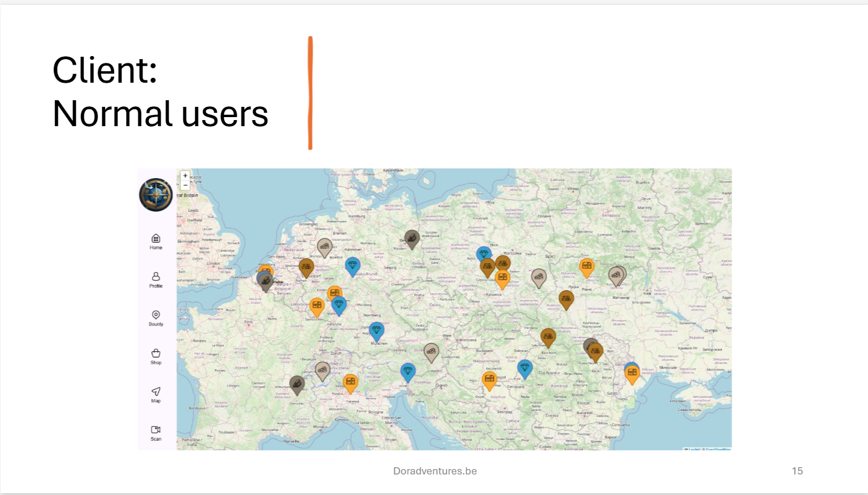Click the blue diamond marker near Slovenia
The height and width of the screenshot is (495, 868).
point(408,372)
